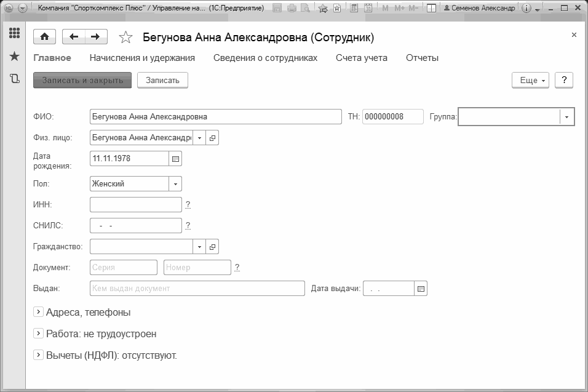Viewport: 588px width, 392px height.
Task: Click the save diskette icon in title bar
Action: [277, 8]
